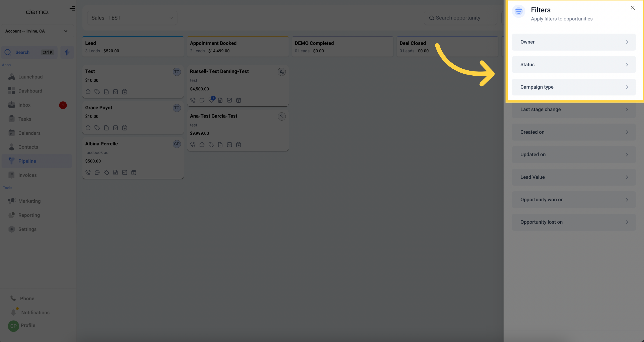Viewport: 644px width, 342px height.
Task: Click the Search opportunity field
Action: pyautogui.click(x=461, y=18)
